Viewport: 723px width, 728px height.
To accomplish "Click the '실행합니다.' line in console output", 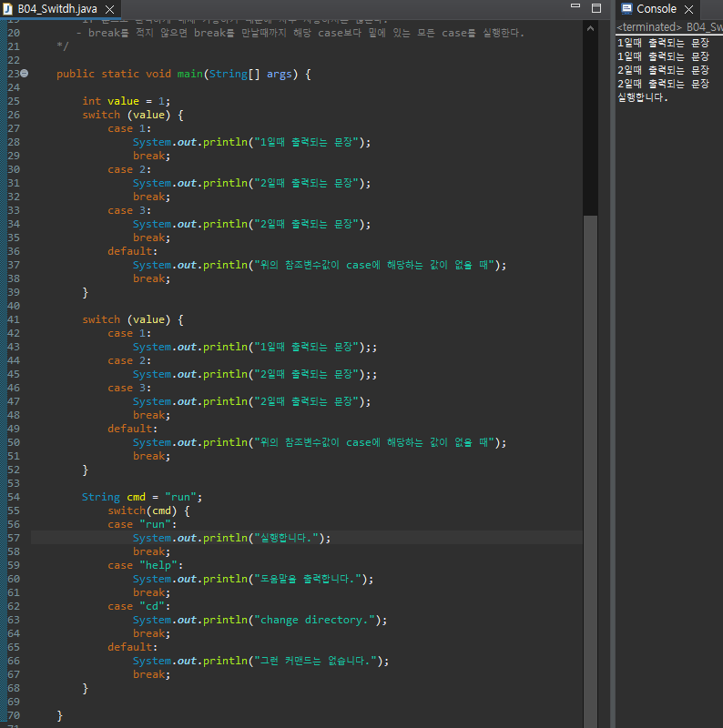I will (x=643, y=97).
